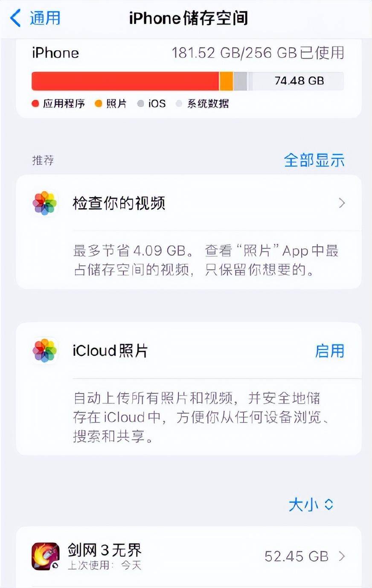
Task: Tap the Photos icon beside 检查你的视频
Action: (45, 203)
